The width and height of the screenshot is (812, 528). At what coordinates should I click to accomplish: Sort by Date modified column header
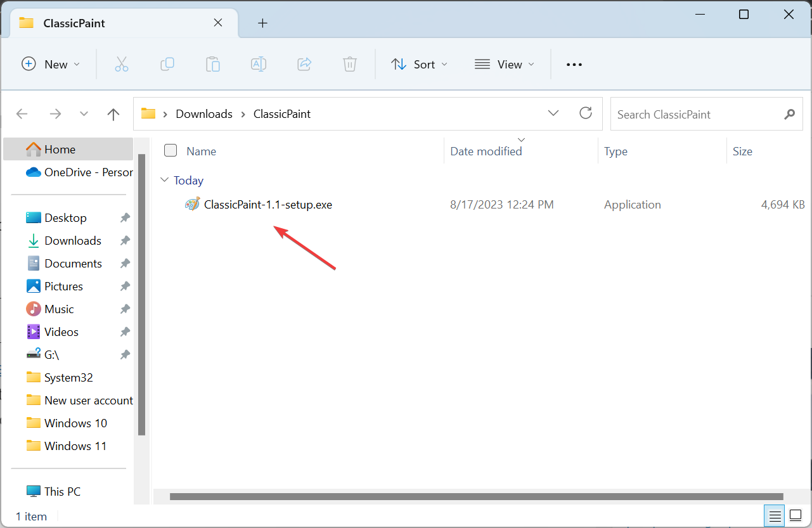(x=486, y=151)
